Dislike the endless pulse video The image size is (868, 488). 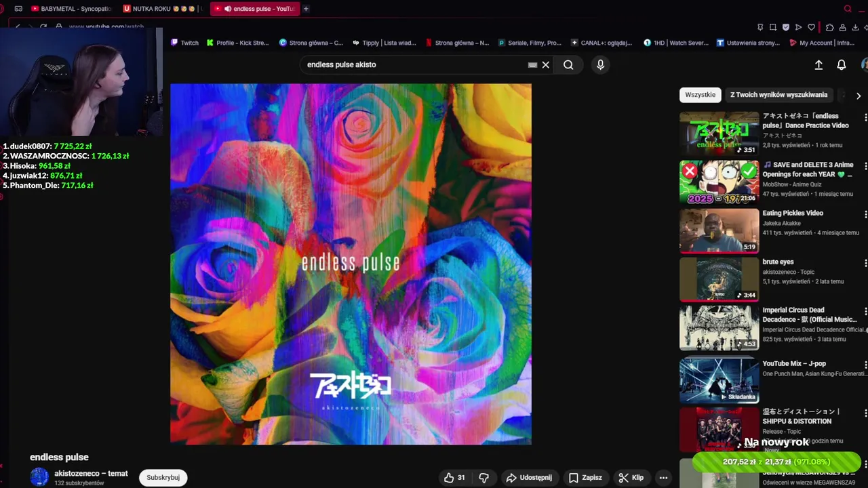click(x=484, y=478)
